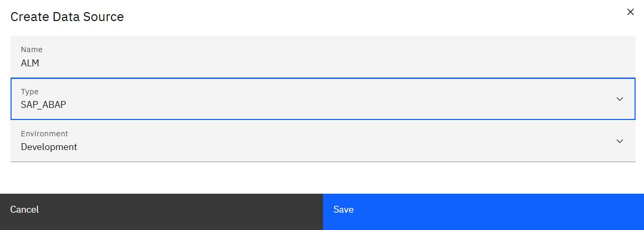
Task: Show Type options via the down arrow
Action: coord(620,99)
